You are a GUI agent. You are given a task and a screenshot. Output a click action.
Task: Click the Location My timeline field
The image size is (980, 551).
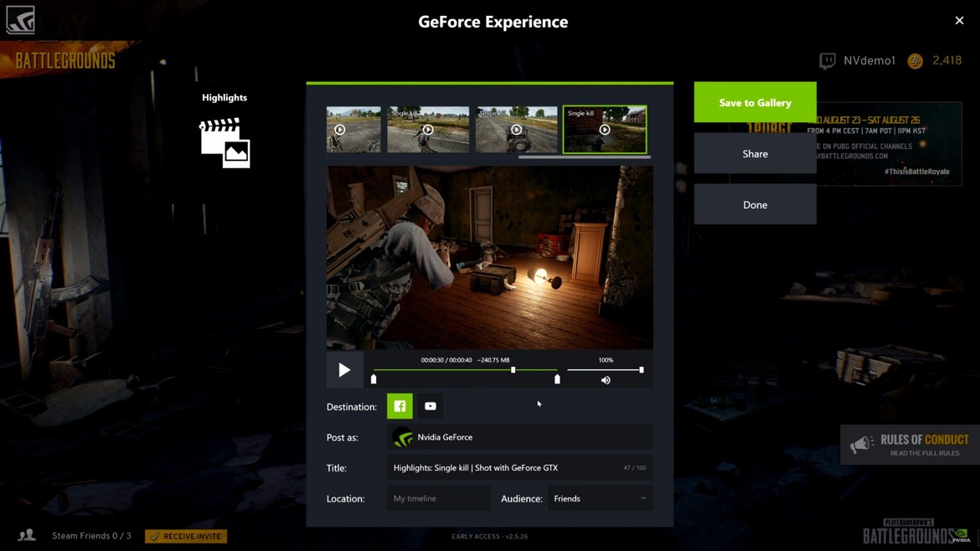[439, 498]
